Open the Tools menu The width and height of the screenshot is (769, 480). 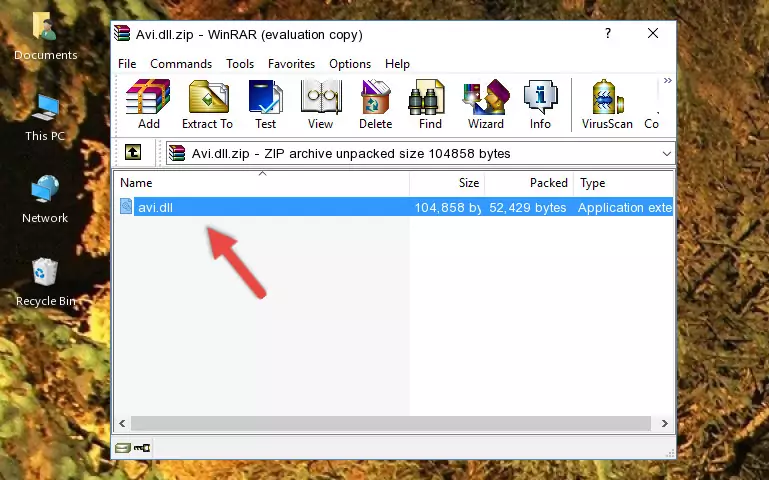(x=240, y=64)
